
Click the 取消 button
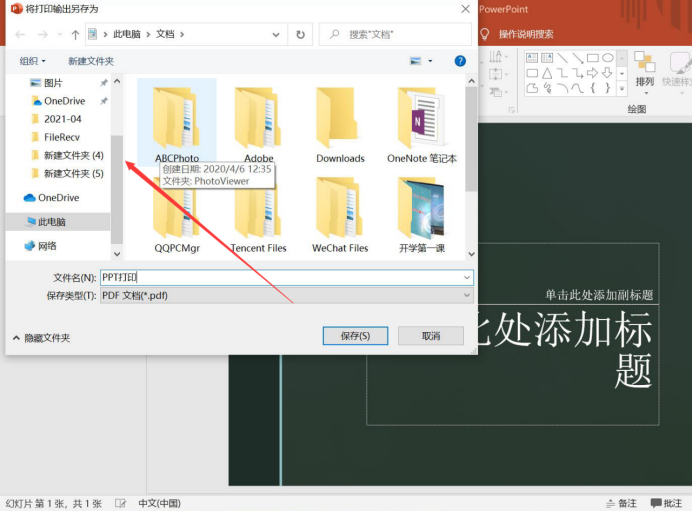coord(430,336)
